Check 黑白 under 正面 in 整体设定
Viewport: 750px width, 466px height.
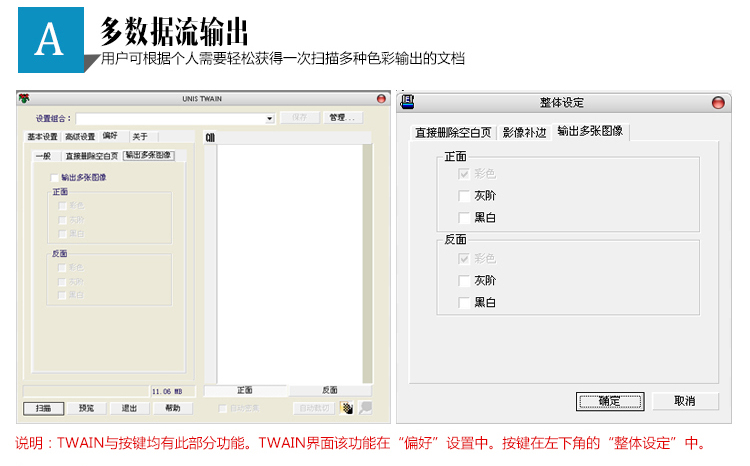click(464, 217)
